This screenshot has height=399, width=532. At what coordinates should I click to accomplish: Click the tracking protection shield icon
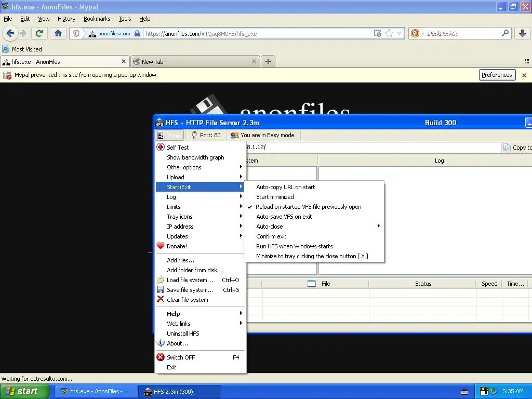[76, 33]
